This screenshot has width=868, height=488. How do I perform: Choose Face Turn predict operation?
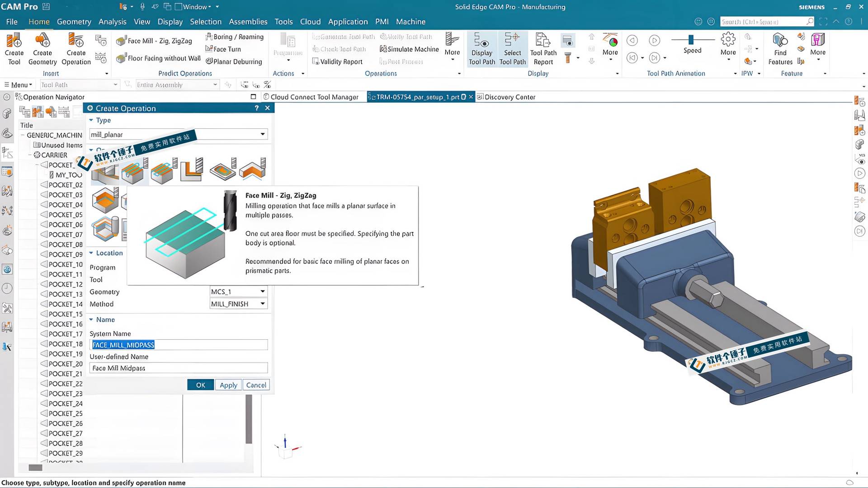point(223,49)
